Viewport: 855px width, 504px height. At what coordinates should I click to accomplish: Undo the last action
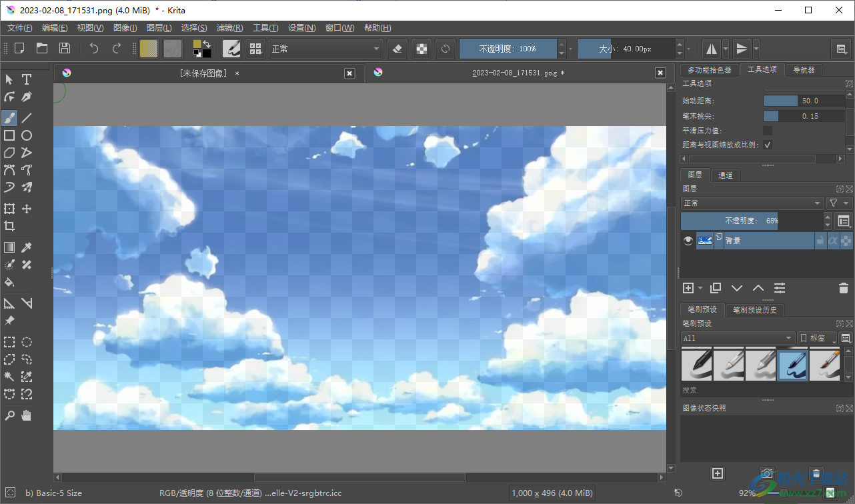coord(94,48)
